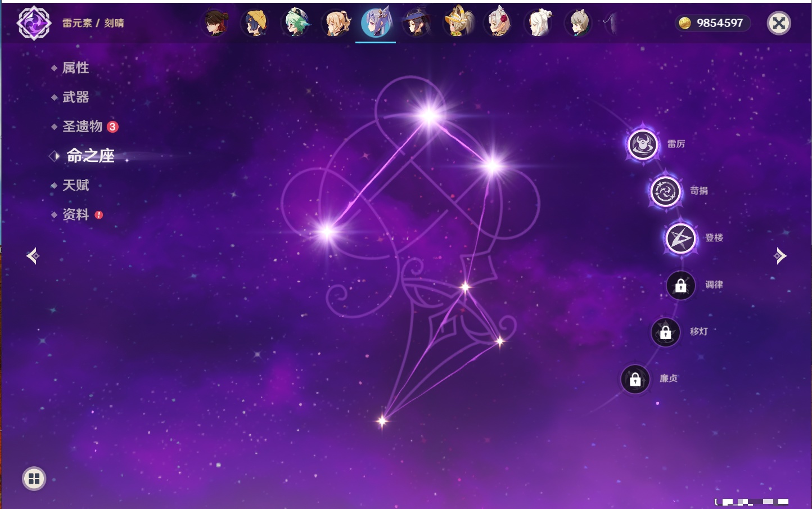Select the highlighted Keqing avatar
The image size is (812, 509).
coord(376,23)
